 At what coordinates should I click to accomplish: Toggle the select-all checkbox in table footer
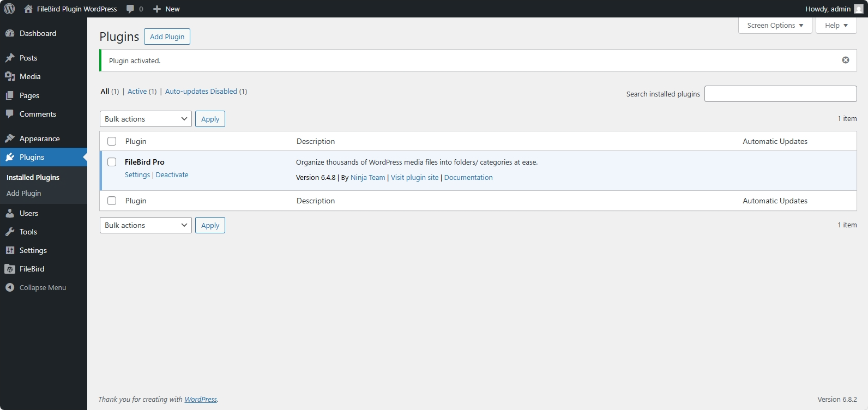[x=112, y=201]
